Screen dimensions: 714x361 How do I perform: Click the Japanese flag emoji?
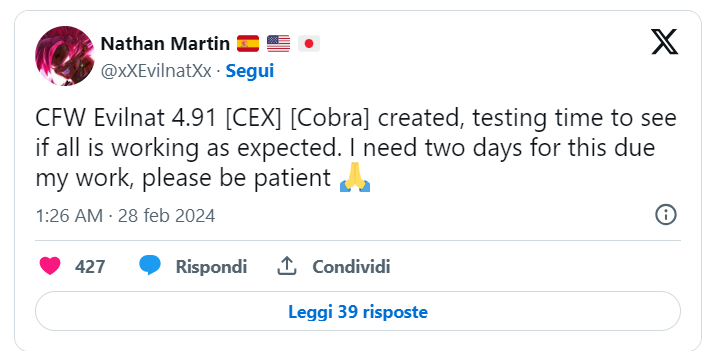pos(309,44)
